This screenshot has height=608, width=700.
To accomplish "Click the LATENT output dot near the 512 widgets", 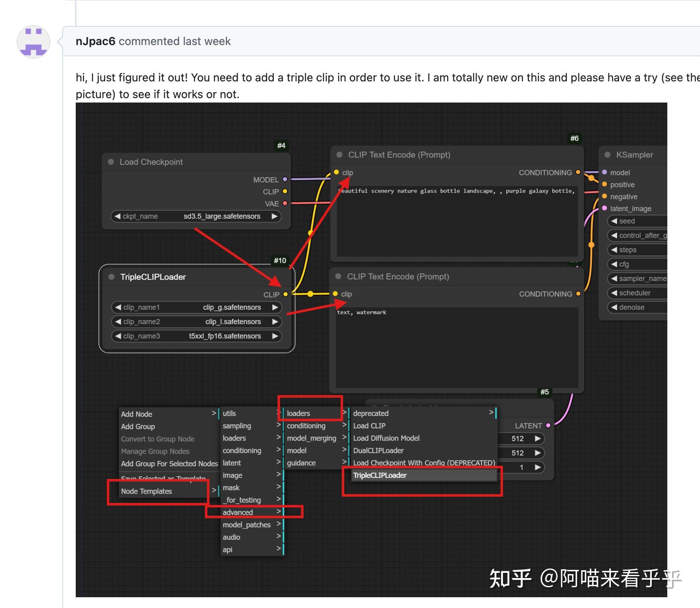I will click(x=549, y=425).
